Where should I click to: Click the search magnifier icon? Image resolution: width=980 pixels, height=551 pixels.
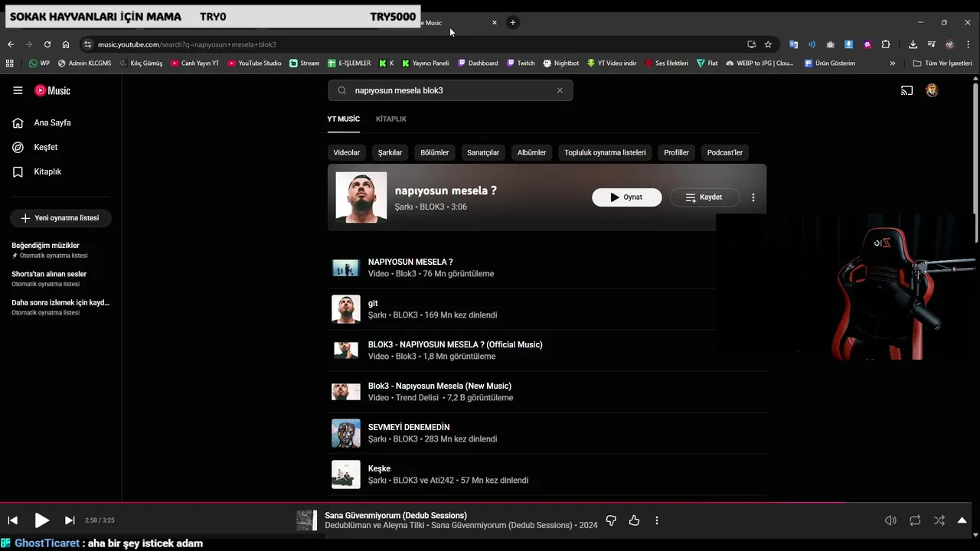point(342,90)
